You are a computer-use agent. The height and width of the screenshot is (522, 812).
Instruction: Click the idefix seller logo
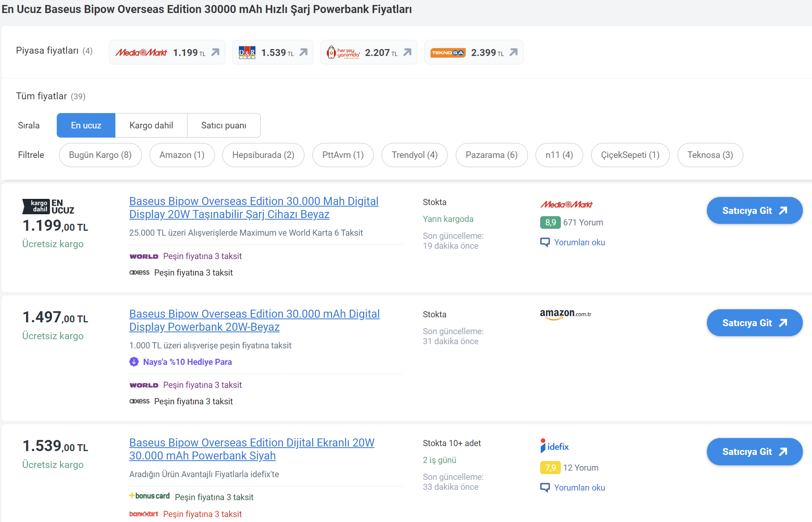[x=554, y=446]
